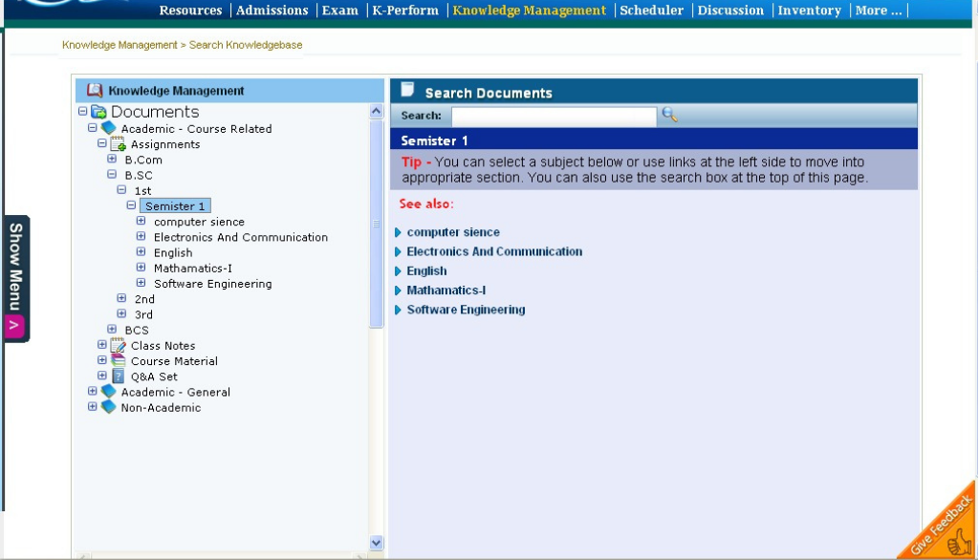The image size is (979, 560).
Task: Collapse the Assignments tree node
Action: (101, 143)
